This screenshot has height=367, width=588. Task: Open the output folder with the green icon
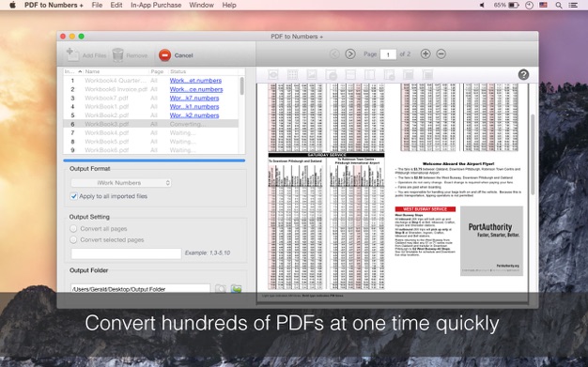click(236, 289)
